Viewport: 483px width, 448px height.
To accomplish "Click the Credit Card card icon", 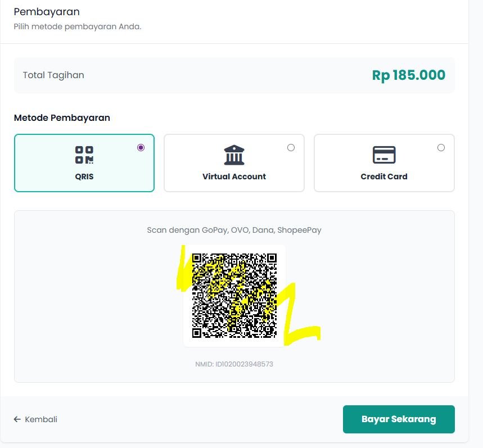I will [384, 153].
